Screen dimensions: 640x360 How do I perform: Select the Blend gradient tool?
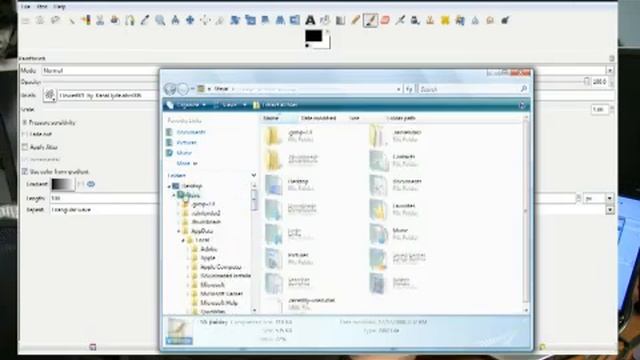(x=340, y=20)
